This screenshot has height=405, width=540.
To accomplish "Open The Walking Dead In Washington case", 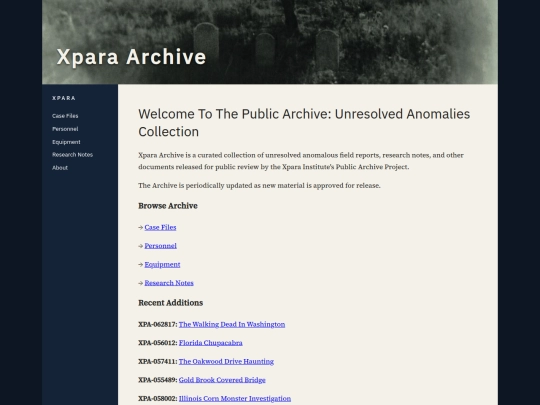I will [x=232, y=324].
